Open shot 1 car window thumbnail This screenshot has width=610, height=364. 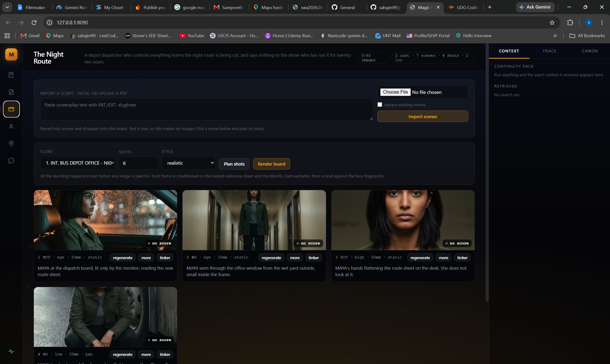(105, 220)
